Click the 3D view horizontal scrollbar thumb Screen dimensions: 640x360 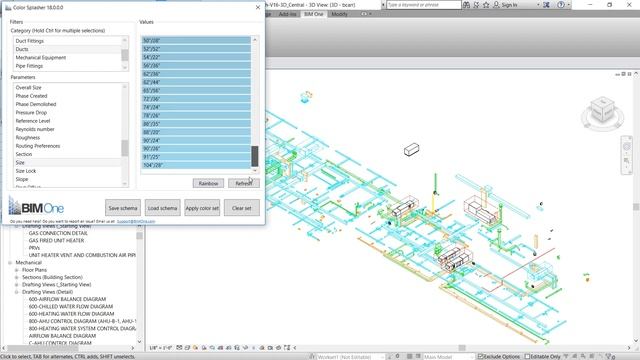coord(462,348)
